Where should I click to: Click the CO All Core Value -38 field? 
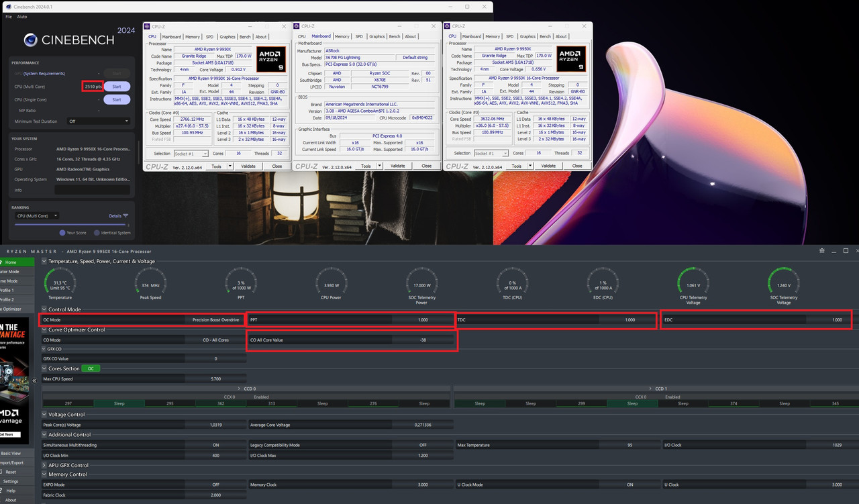point(352,340)
